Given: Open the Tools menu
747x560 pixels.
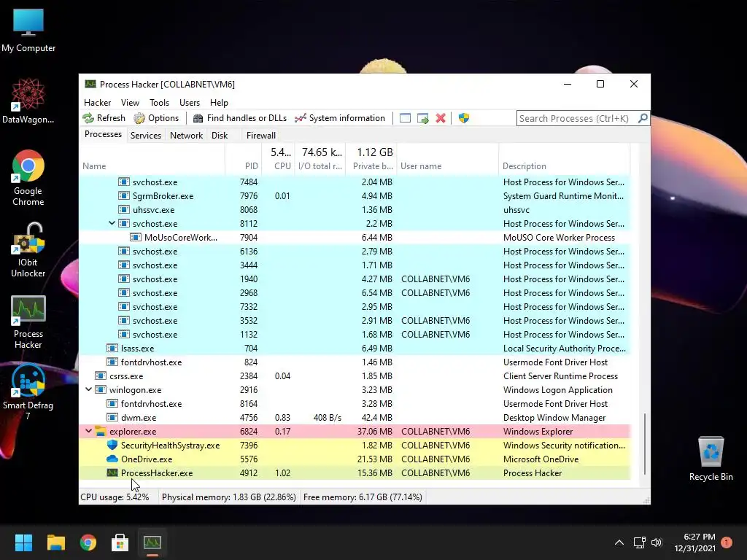Looking at the screenshot, I should pos(159,102).
